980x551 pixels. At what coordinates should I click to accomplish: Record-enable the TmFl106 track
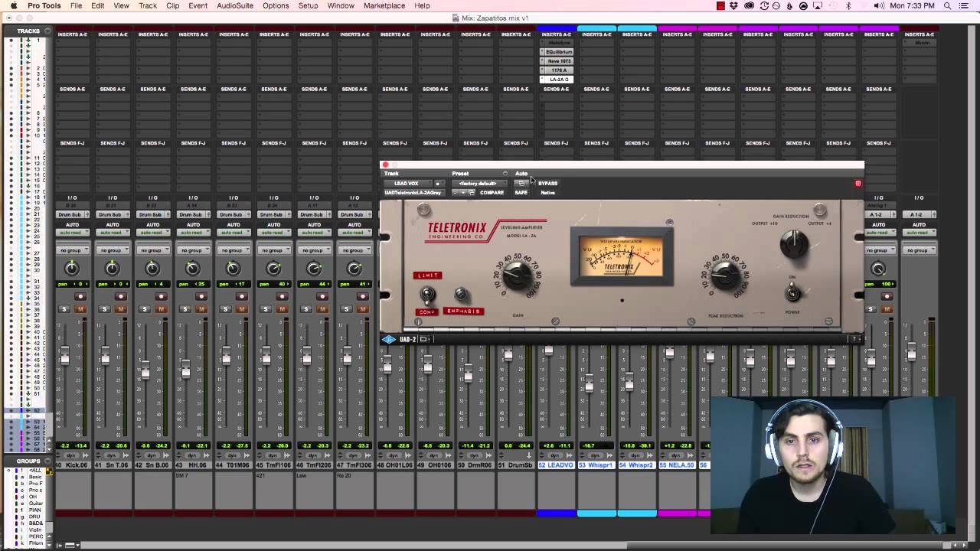(281, 297)
